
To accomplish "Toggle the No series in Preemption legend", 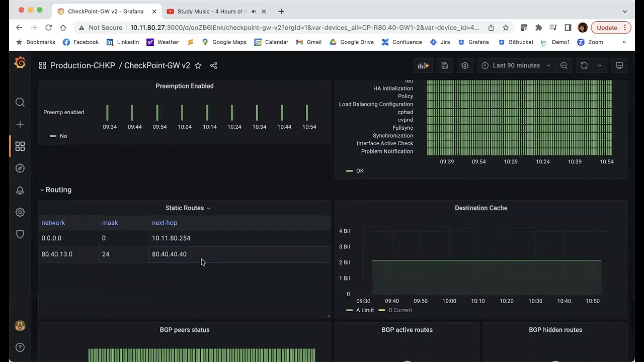I will [63, 136].
